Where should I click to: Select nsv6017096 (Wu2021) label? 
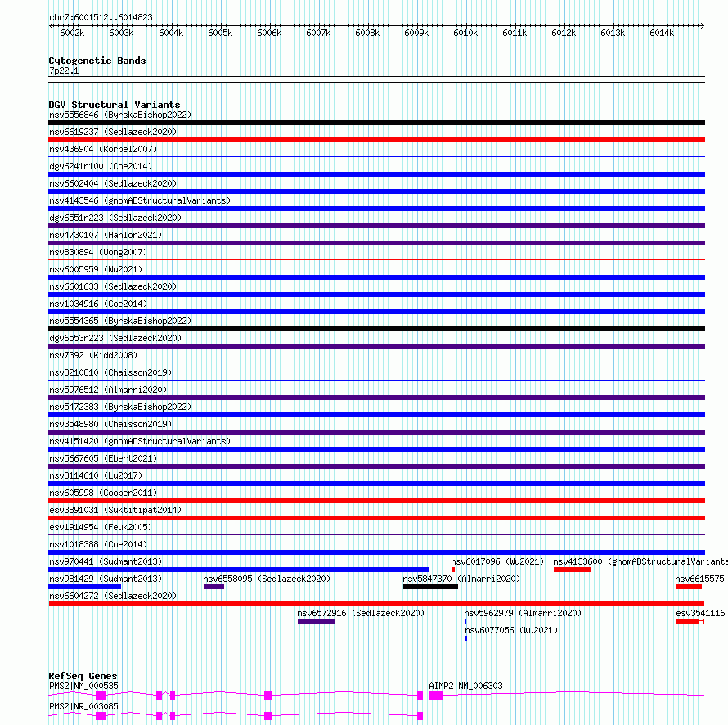coord(497,561)
